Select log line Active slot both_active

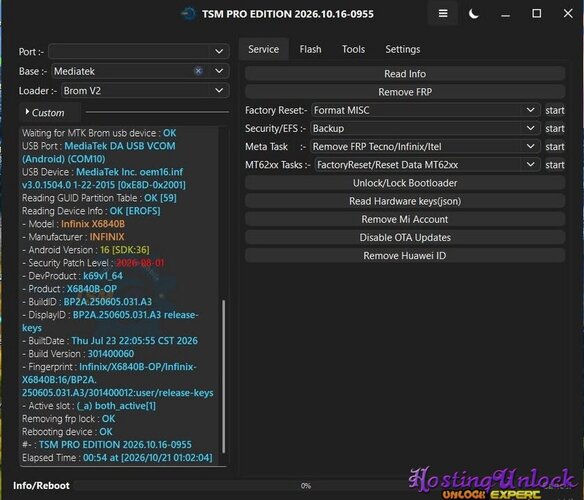point(89,406)
